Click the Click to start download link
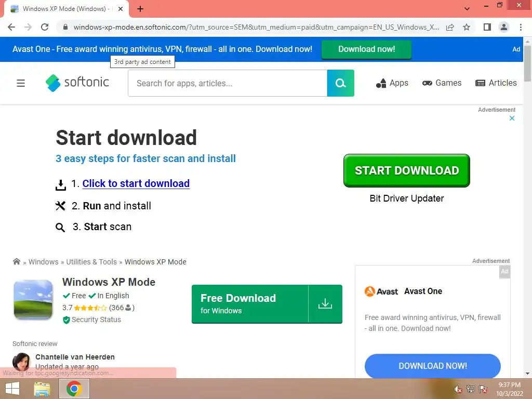The width and height of the screenshot is (532, 399). [x=136, y=183]
